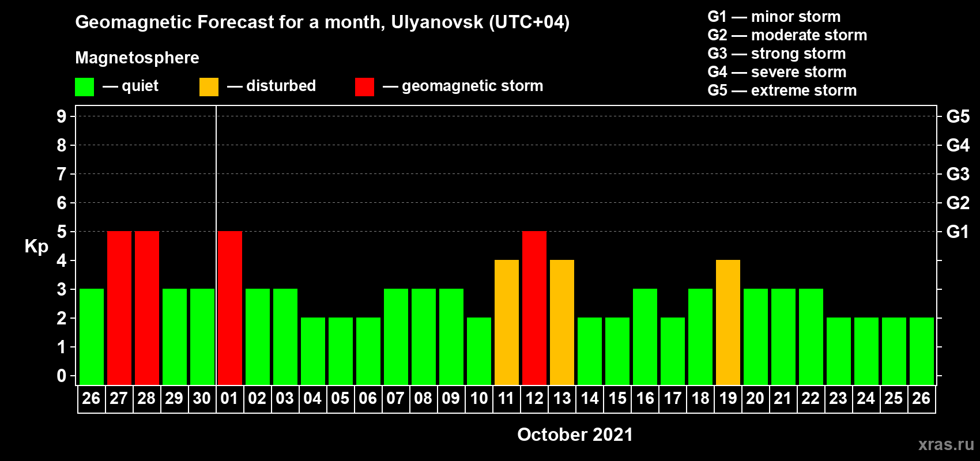This screenshot has height=461, width=980.
Task: Click the 'disturbed' legend label
Action: (x=281, y=86)
